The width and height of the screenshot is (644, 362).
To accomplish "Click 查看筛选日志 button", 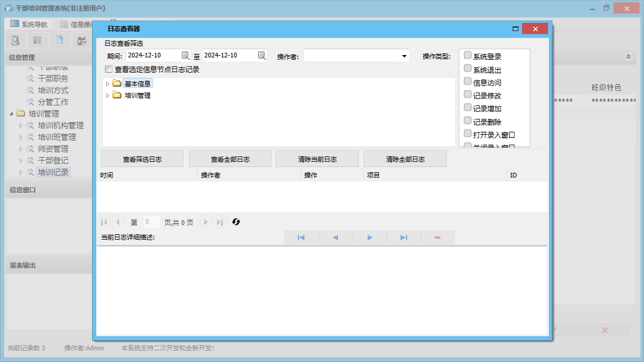I will click(142, 159).
